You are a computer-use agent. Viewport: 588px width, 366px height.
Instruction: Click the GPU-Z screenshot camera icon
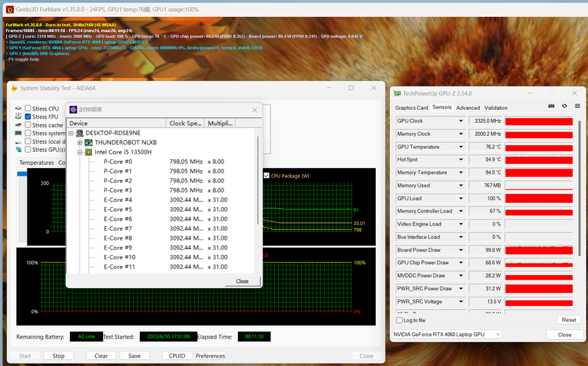tap(551, 106)
